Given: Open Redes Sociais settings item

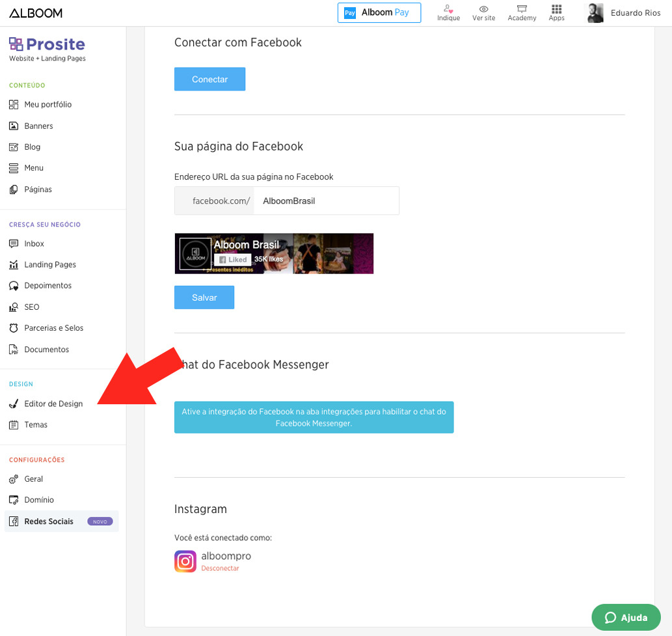Looking at the screenshot, I should [49, 521].
